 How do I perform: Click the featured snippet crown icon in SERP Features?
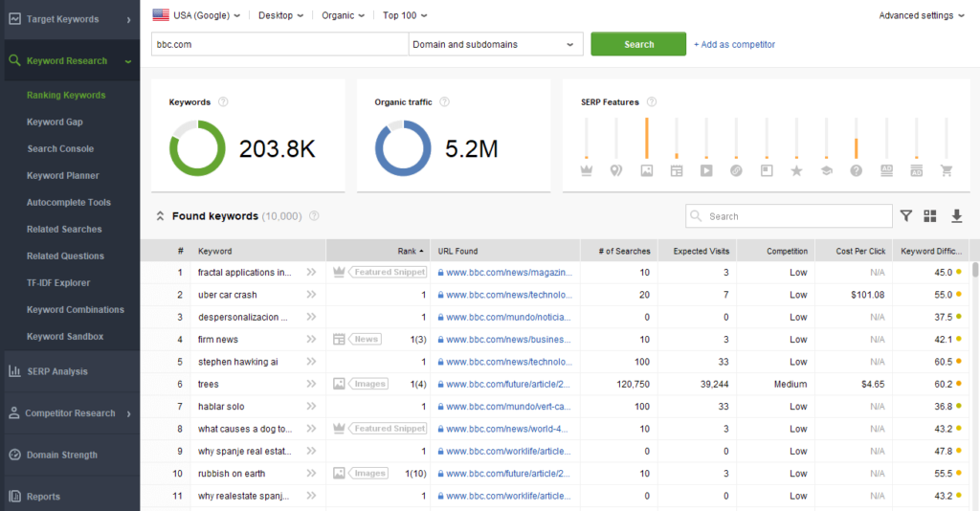point(587,170)
